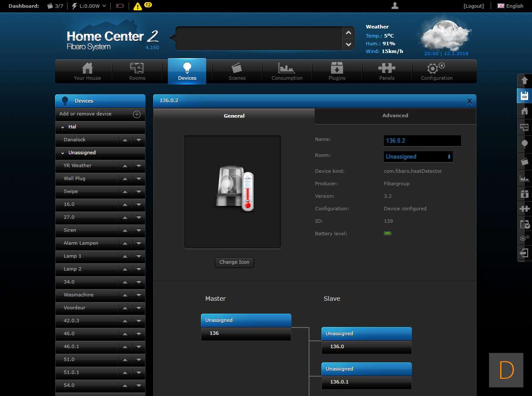Select slave device 136.0
The width and height of the screenshot is (532, 396).
[x=367, y=347]
